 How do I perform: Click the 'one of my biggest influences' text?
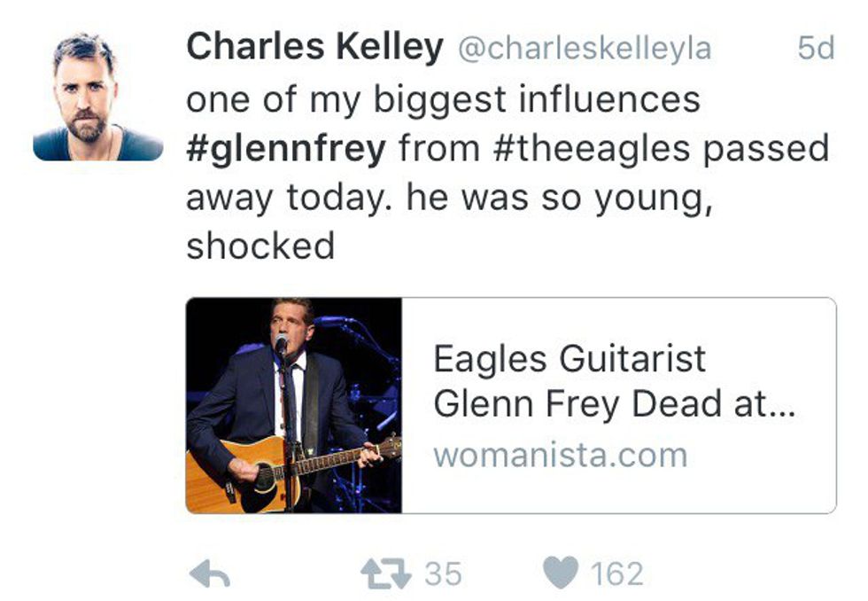(443, 99)
